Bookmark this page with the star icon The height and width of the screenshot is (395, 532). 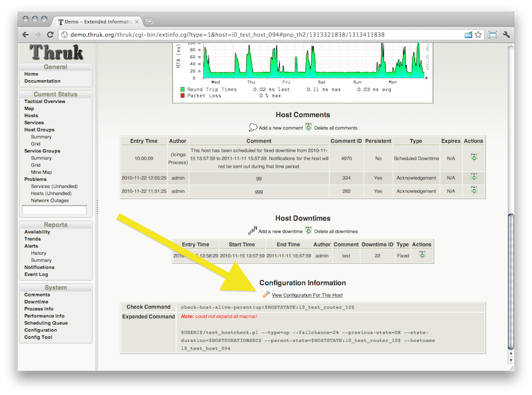coord(478,35)
